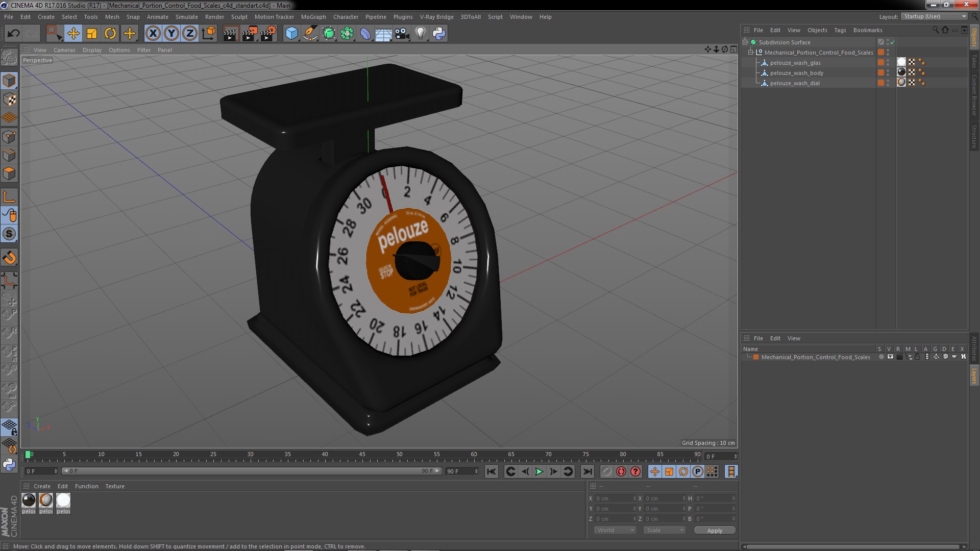The height and width of the screenshot is (551, 980).
Task: Toggle Autokeying button
Action: [621, 472]
